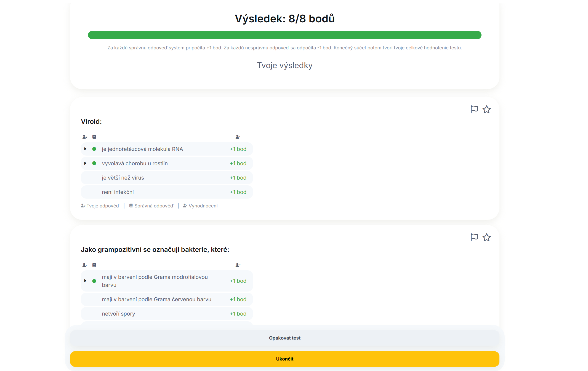The width and height of the screenshot is (588, 371).
Task: Click legend icon beside Vyhodnocení
Action: click(185, 206)
